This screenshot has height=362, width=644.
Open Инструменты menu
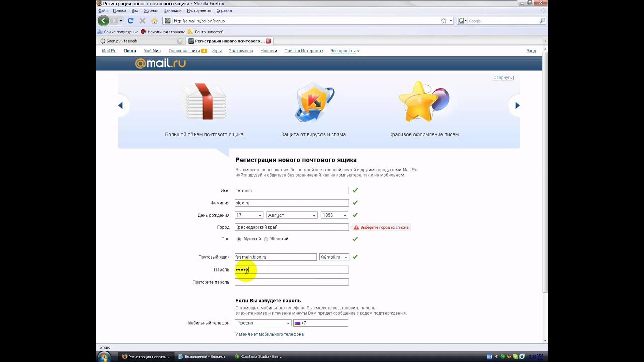point(199,10)
